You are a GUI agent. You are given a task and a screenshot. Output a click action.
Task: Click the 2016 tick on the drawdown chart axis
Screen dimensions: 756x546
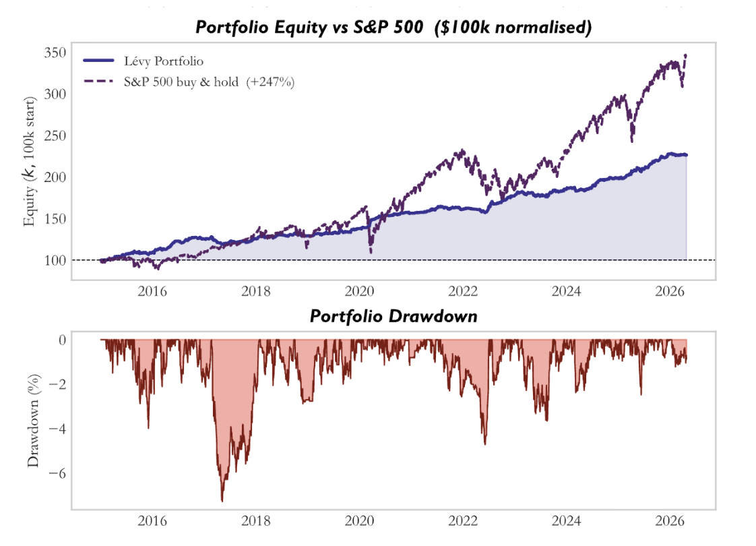[x=152, y=521]
